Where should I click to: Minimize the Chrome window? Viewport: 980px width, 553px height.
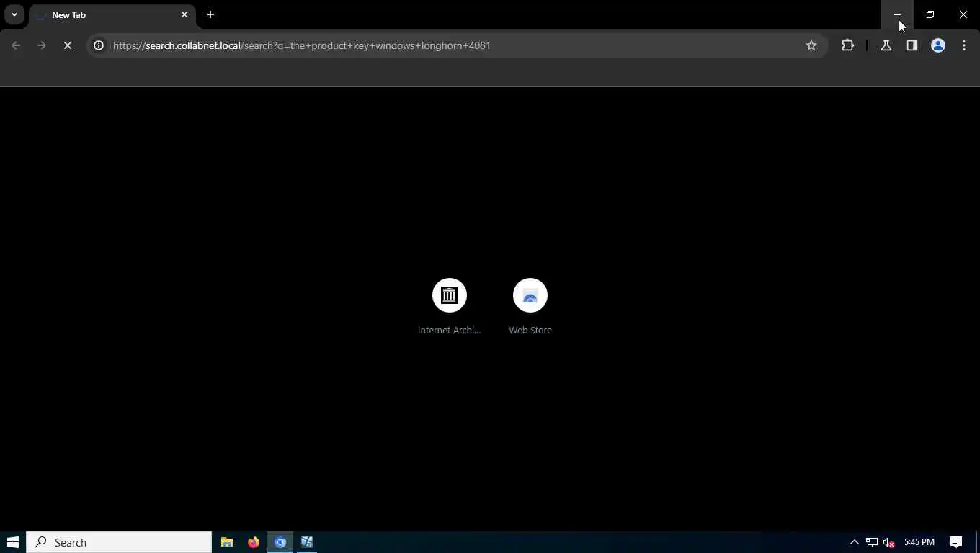897,14
